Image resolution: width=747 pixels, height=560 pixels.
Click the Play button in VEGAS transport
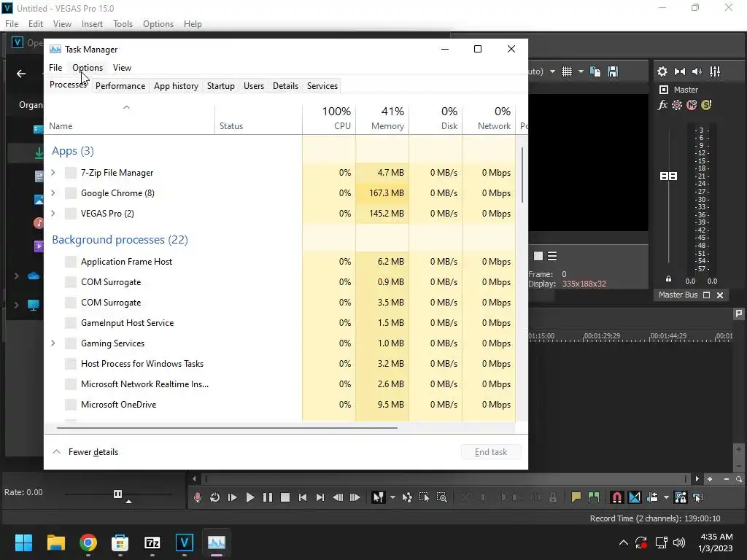pyautogui.click(x=249, y=497)
